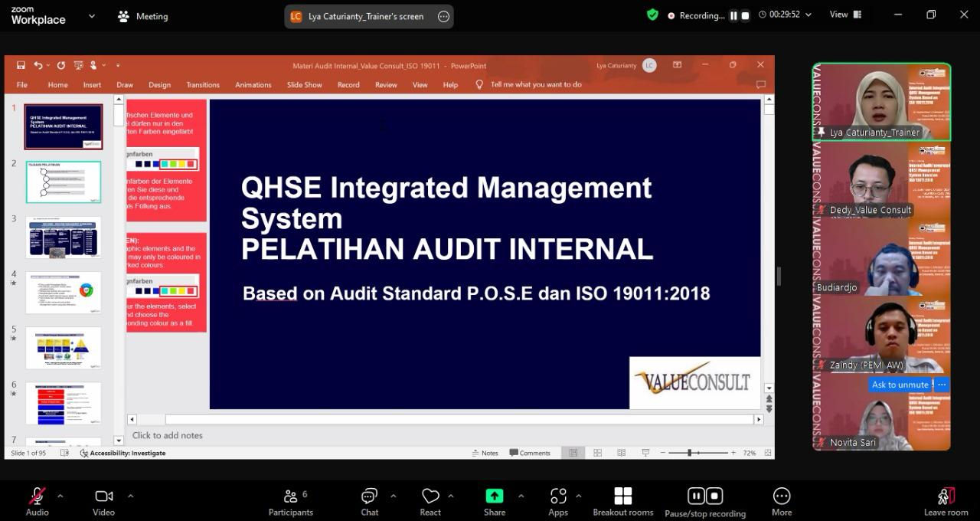Select slide 6 thumbnail in slide panel

64,403
